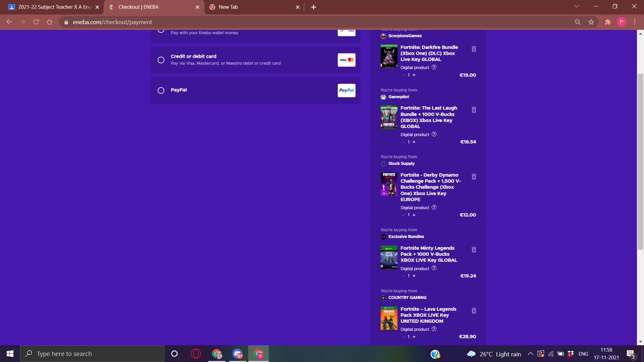Open Chrome extensions puzzle icon
Viewport: 644px width, 362px height.
click(x=608, y=22)
